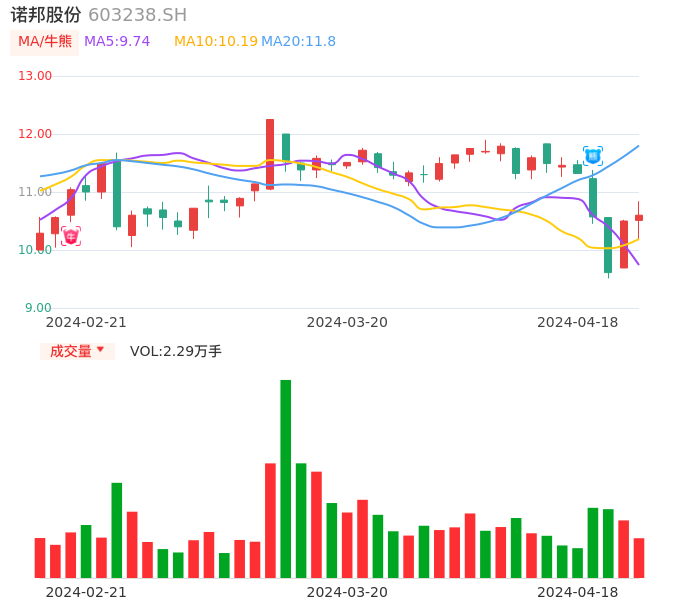
Task: Click the rightmost red candlestick in price chart
Action: [639, 218]
